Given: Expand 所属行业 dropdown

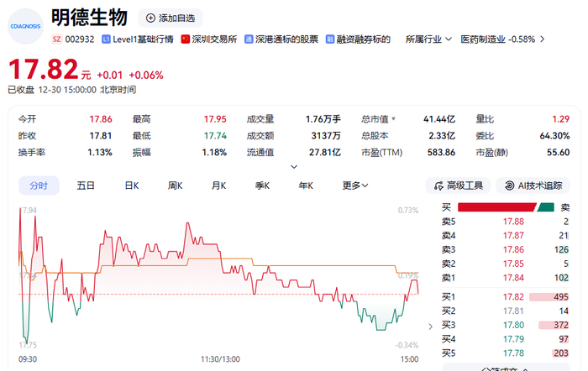Looking at the screenshot, I should point(428,39).
